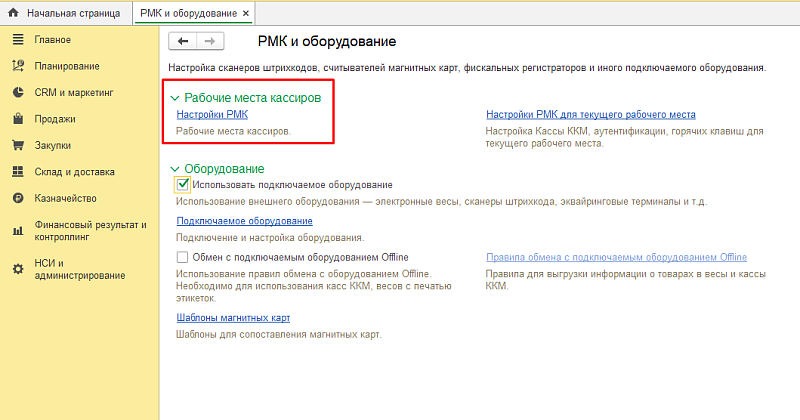Collapse the Рабочие места кассиров section

[175, 99]
